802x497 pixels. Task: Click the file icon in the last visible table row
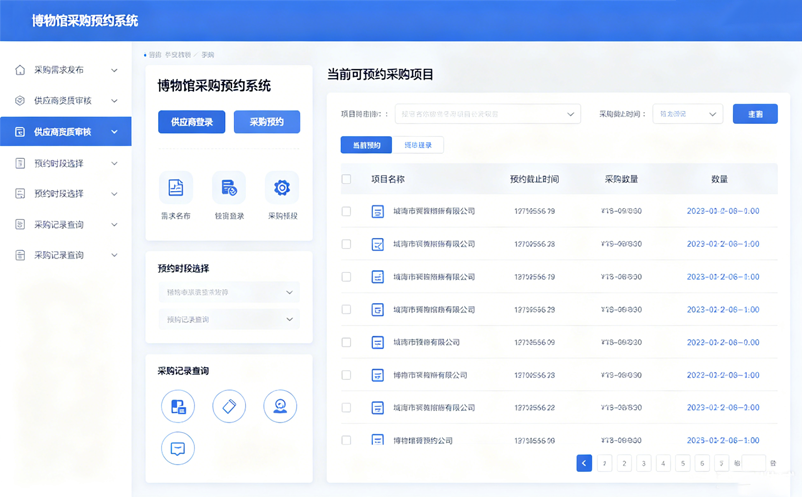pos(377,440)
